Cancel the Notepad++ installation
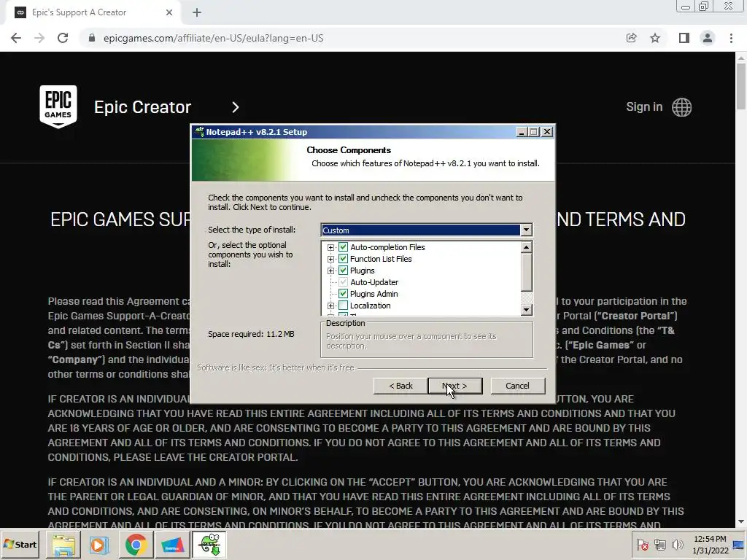The height and width of the screenshot is (560, 747). click(x=517, y=386)
